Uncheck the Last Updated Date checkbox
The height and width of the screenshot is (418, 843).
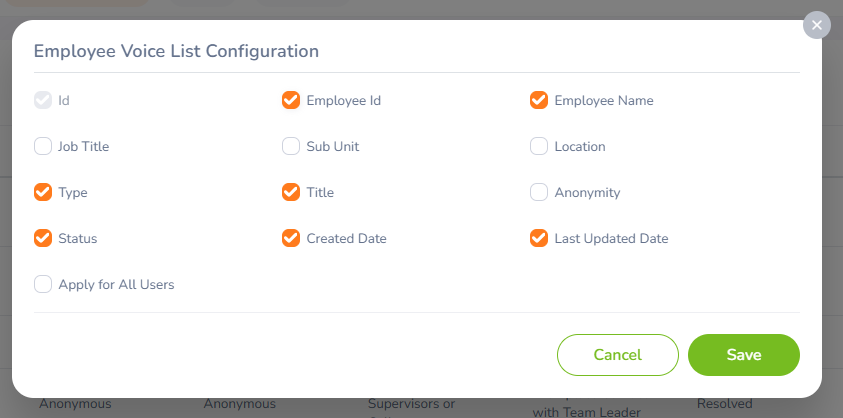pyautogui.click(x=539, y=238)
